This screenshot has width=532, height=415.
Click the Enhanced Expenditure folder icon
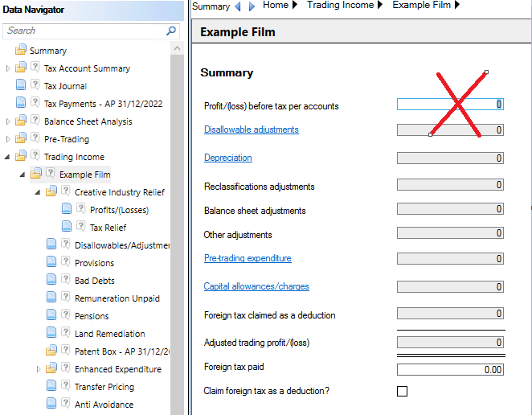pyautogui.click(x=51, y=368)
